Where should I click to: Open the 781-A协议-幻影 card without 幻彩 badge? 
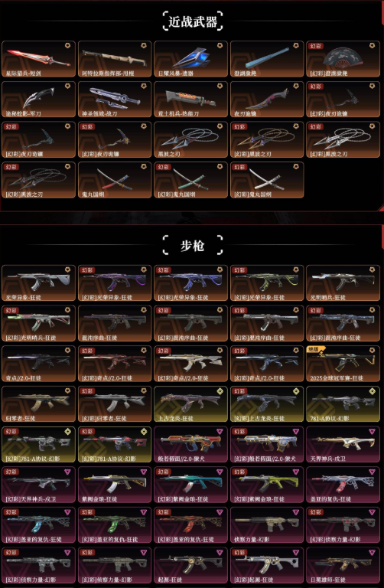tap(343, 404)
